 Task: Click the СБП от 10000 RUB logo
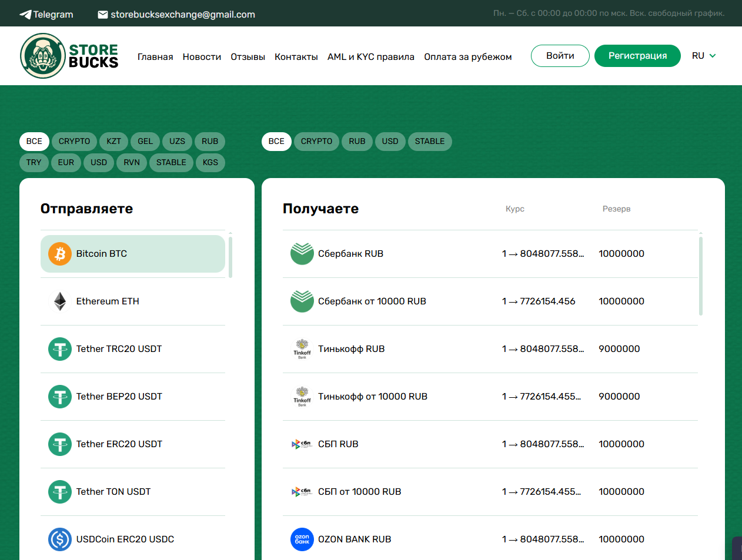pyautogui.click(x=302, y=492)
